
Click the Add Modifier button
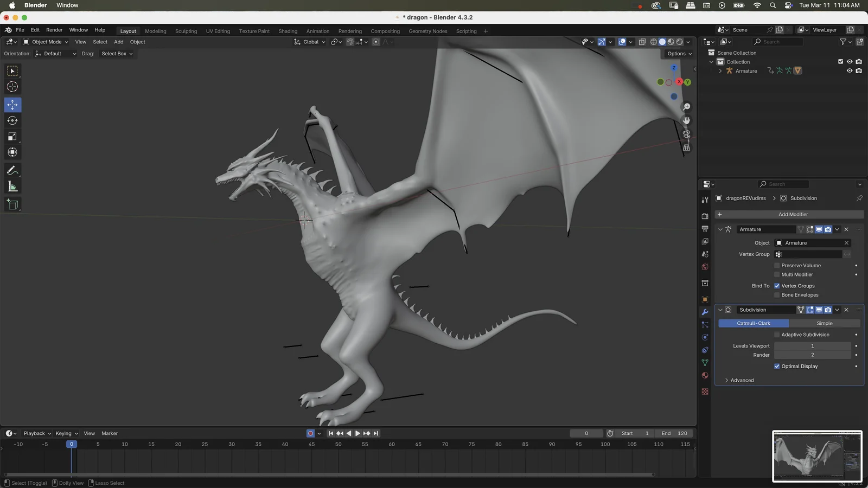click(794, 214)
